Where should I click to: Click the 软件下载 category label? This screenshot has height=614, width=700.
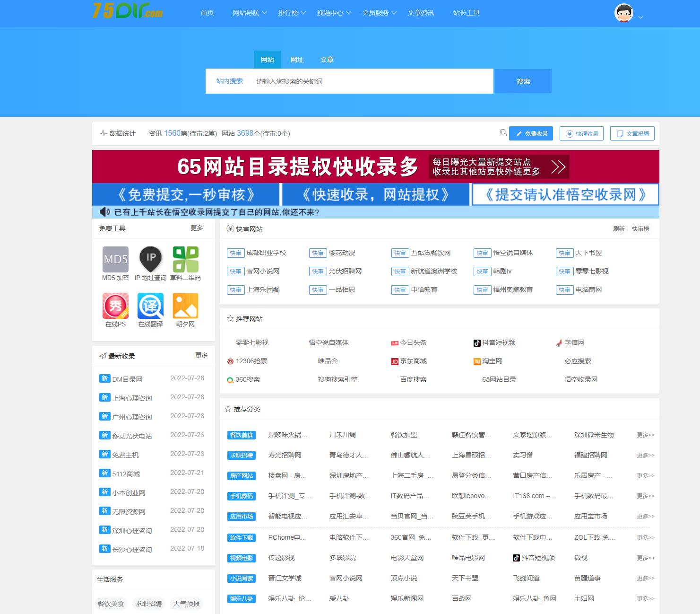[x=242, y=538]
